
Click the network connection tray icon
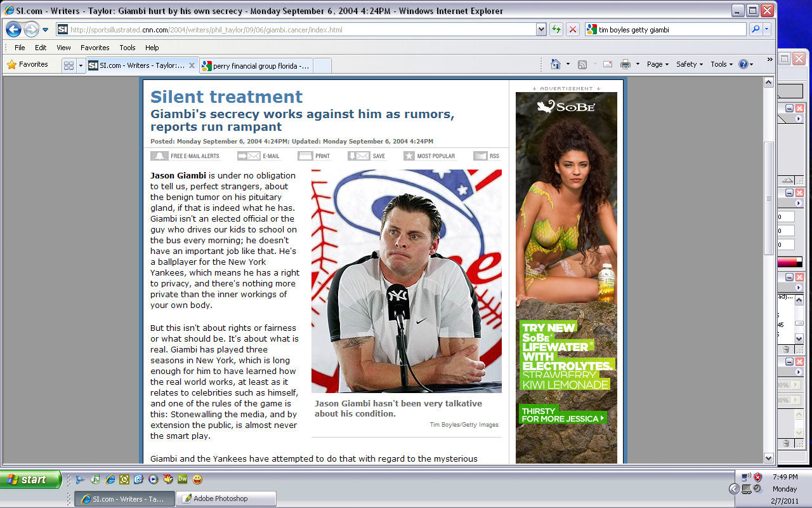(x=746, y=477)
